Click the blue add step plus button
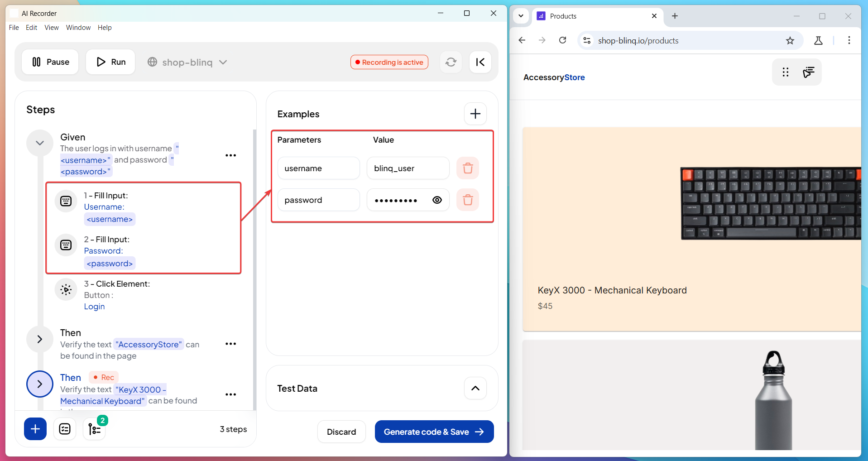Image resolution: width=868 pixels, height=461 pixels. [35, 429]
